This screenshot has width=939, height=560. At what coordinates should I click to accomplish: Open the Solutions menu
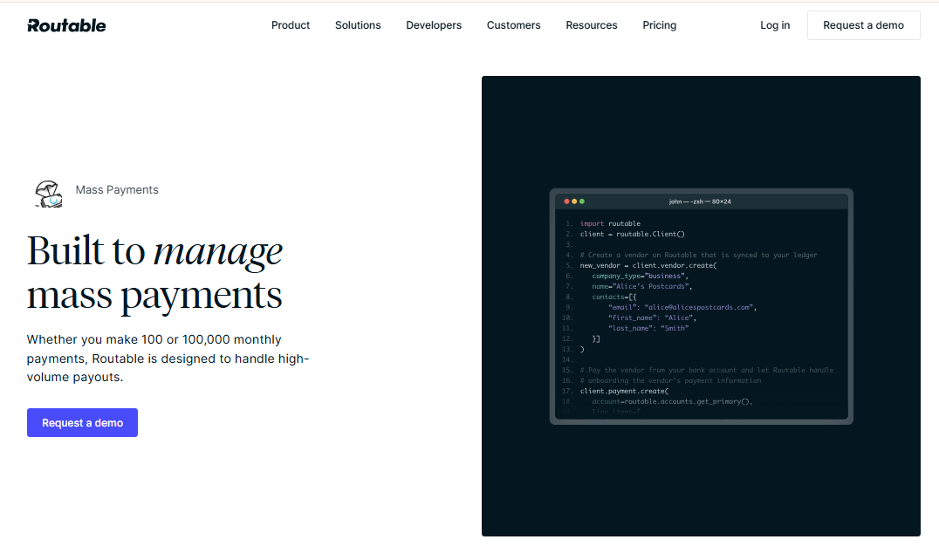tap(358, 25)
